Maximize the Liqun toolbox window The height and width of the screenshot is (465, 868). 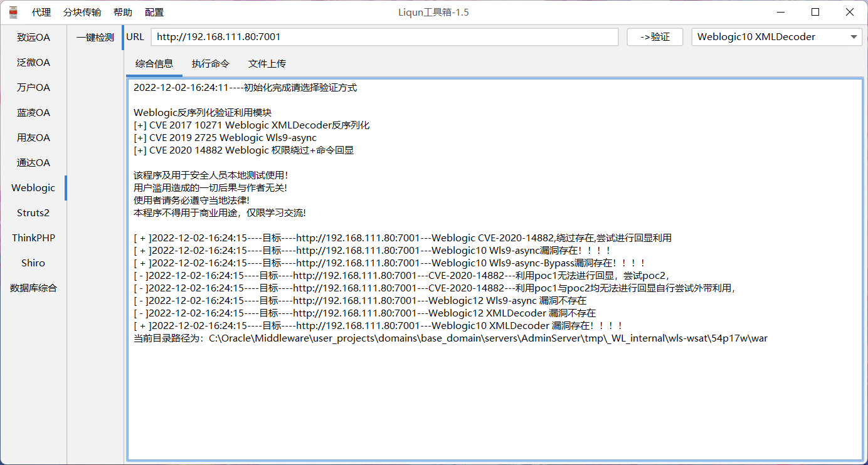coord(815,12)
